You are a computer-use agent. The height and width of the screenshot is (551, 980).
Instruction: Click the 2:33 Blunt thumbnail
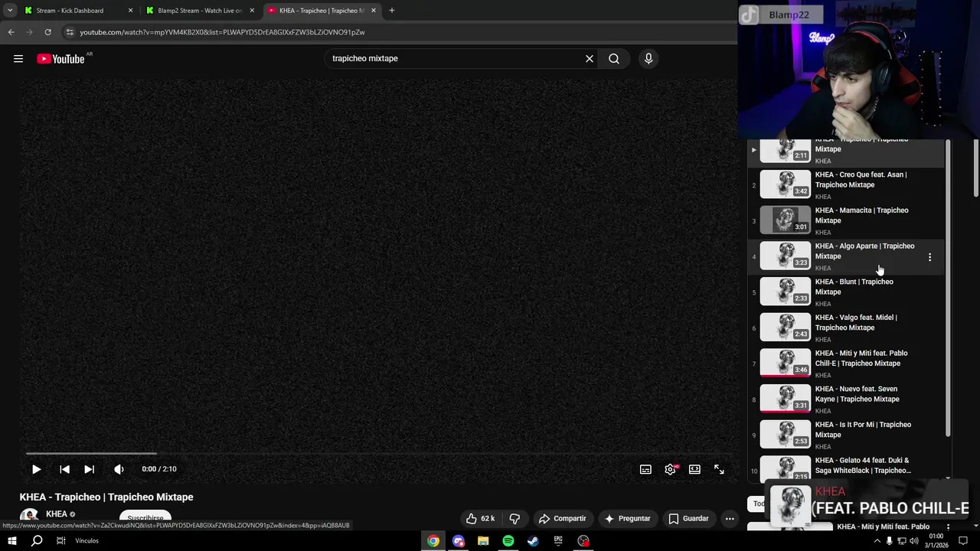(785, 292)
